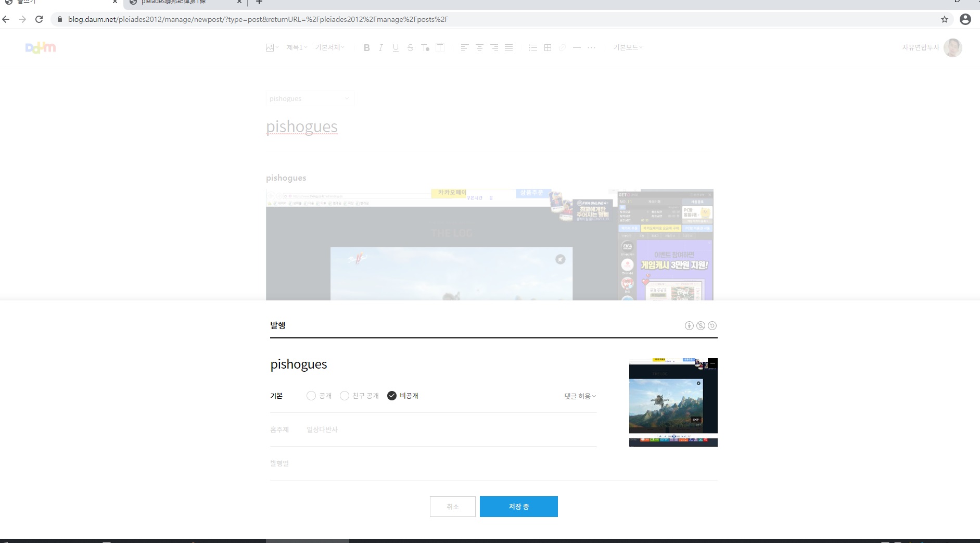Insert a bulleted list
The width and height of the screenshot is (980, 543).
533,47
